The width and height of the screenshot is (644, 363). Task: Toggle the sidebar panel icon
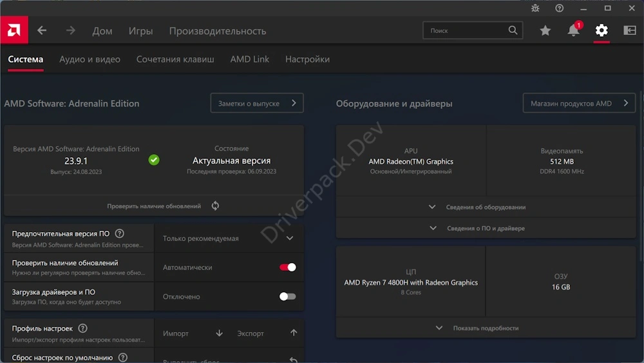[630, 30]
